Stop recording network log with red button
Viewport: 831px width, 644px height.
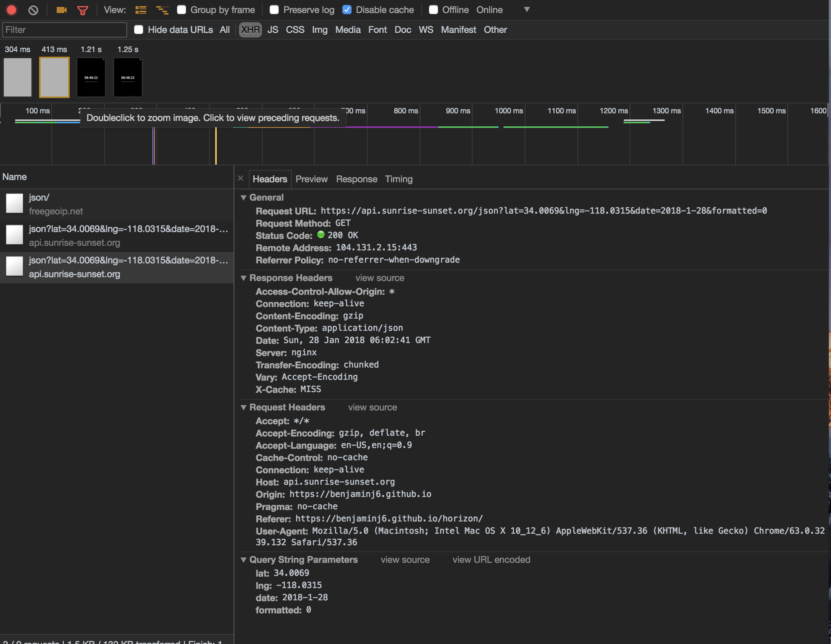(x=11, y=10)
